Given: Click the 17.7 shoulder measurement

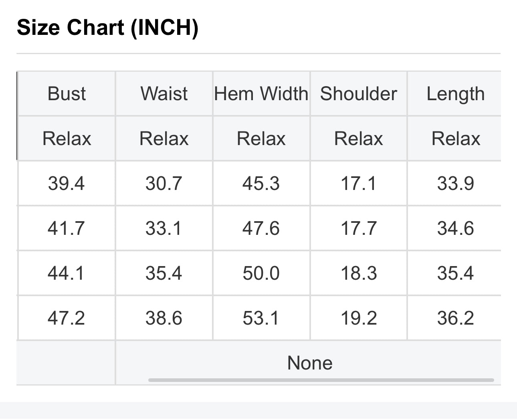Looking at the screenshot, I should pyautogui.click(x=358, y=228).
